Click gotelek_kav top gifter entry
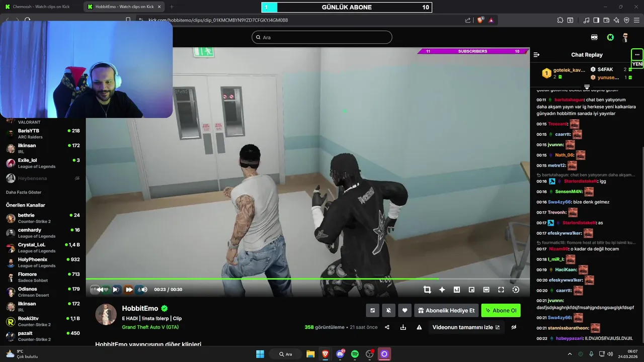Image resolution: width=644 pixels, height=362 pixels. (563, 73)
